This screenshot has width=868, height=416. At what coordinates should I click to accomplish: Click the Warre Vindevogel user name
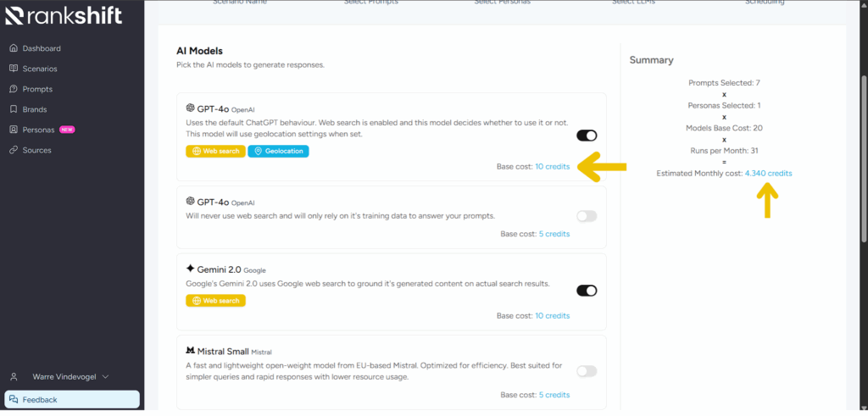point(64,377)
